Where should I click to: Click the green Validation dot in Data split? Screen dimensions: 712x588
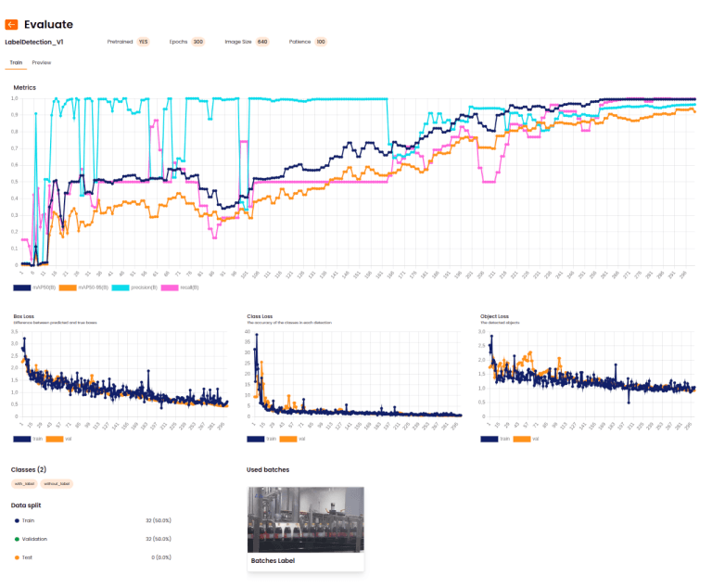tap(17, 539)
